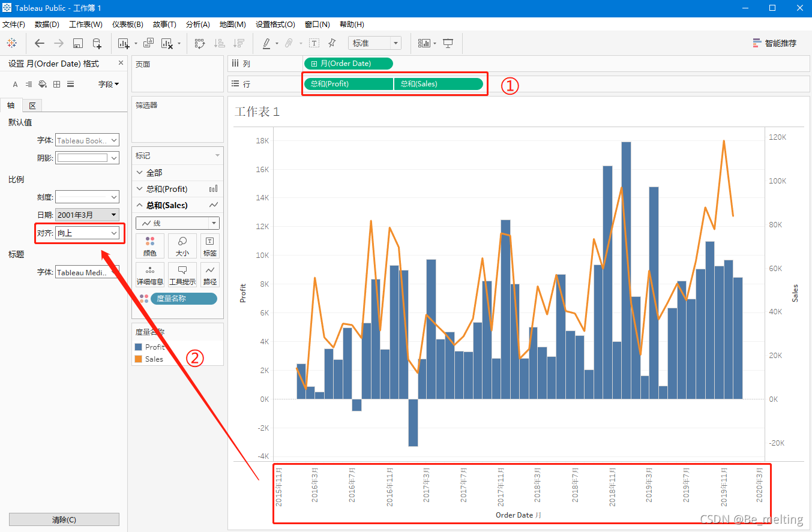
Task: Click the 大小 size marks button
Action: coord(182,246)
